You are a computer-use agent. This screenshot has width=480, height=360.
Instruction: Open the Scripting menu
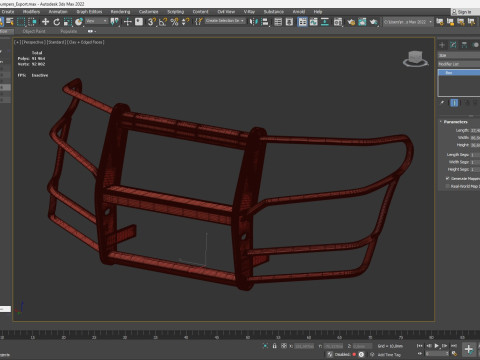tap(176, 12)
